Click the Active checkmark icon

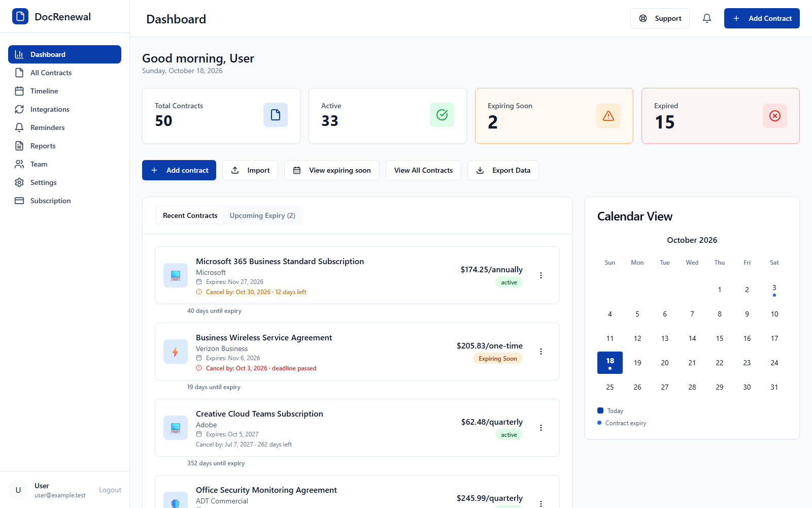[442, 115]
